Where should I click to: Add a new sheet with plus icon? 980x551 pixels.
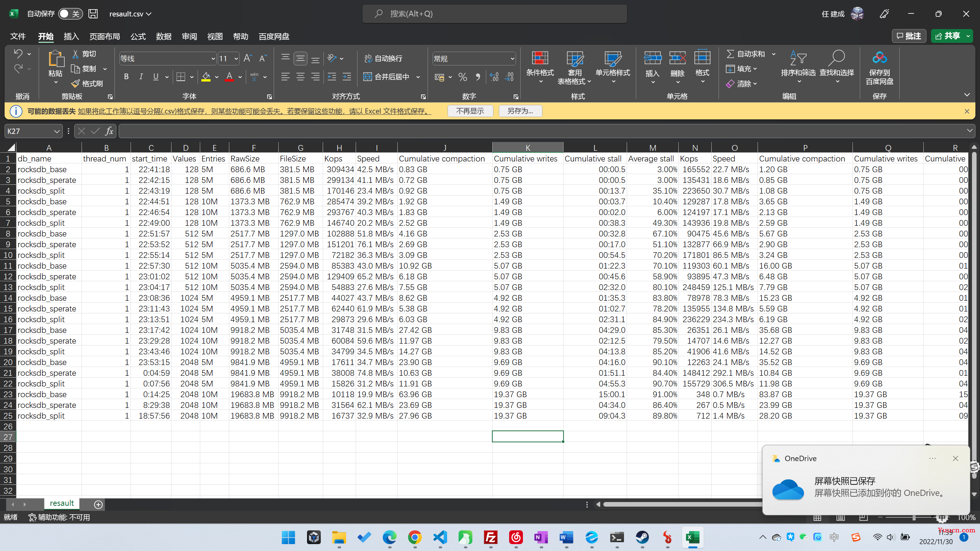[x=98, y=504]
